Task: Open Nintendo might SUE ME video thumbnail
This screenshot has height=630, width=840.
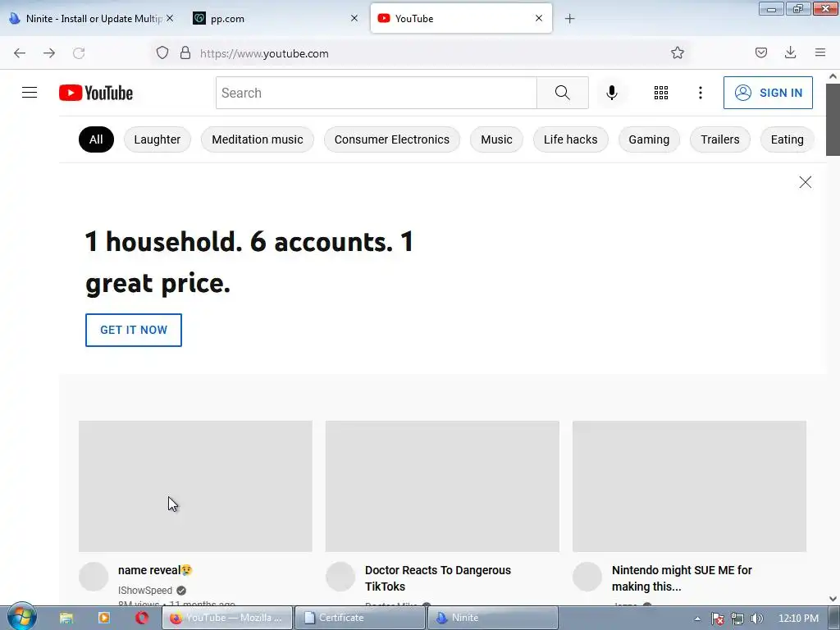Action: tap(689, 486)
